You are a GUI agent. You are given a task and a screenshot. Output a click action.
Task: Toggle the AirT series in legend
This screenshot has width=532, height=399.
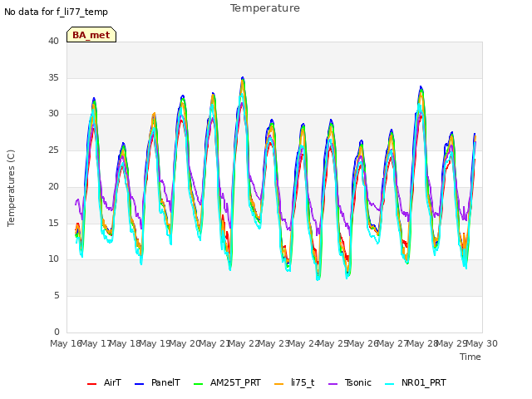[x=104, y=382]
